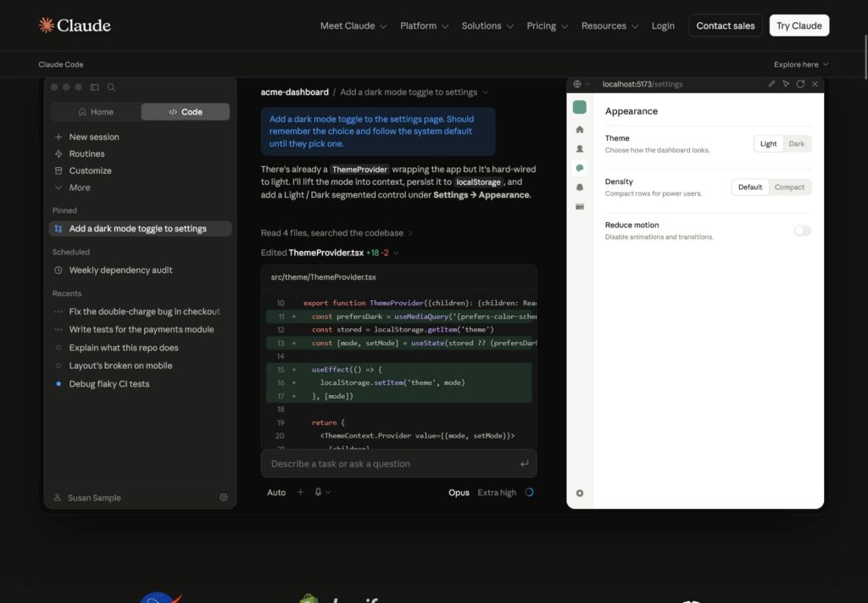The image size is (868, 603).
Task: Open the session title dropdown chevron
Action: 486,92
